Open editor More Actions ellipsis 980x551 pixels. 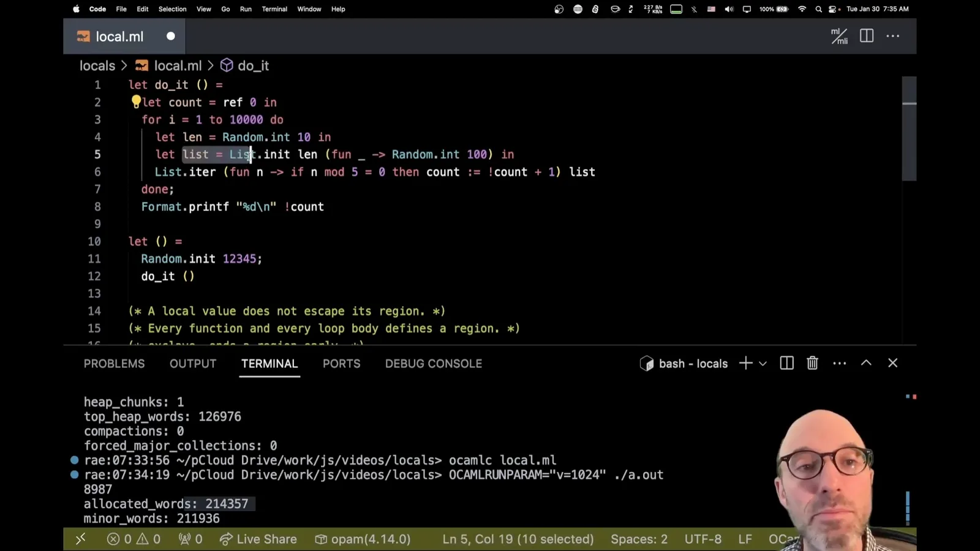[x=893, y=36]
